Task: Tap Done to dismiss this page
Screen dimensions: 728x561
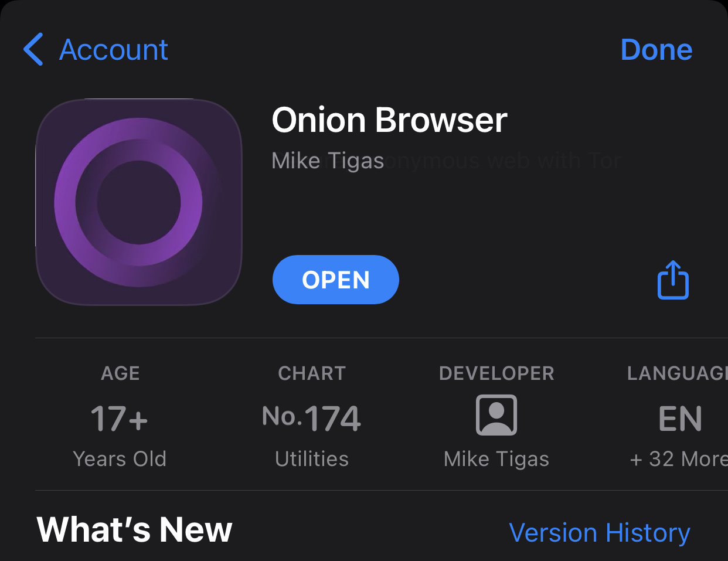Action: [x=656, y=50]
